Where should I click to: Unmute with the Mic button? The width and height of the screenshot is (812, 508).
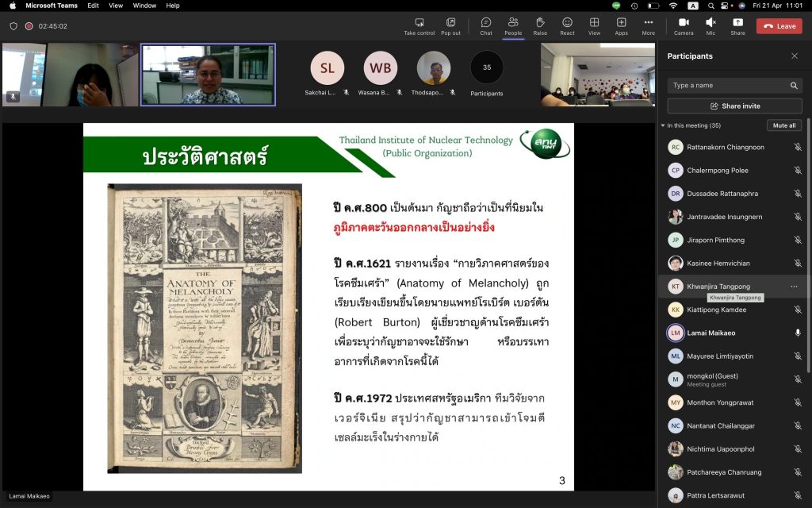point(710,26)
